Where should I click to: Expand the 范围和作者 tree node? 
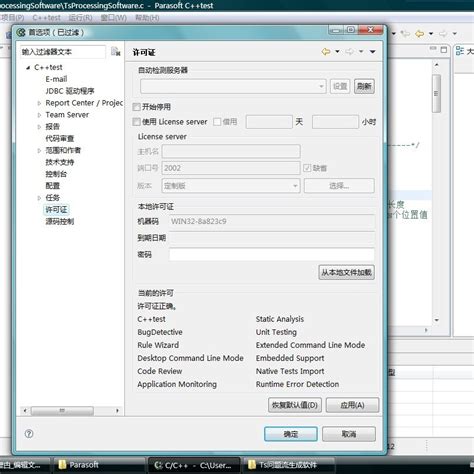point(39,151)
